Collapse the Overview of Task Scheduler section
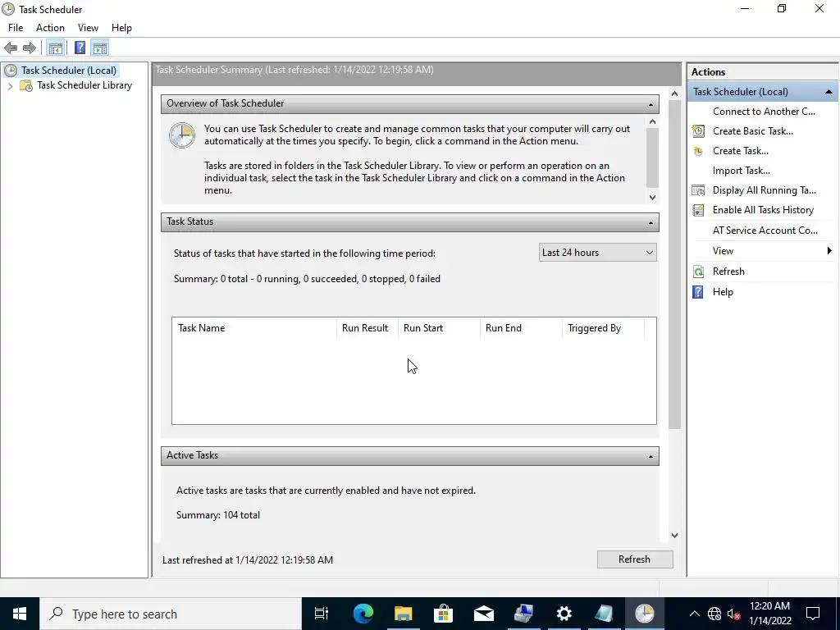 click(651, 104)
